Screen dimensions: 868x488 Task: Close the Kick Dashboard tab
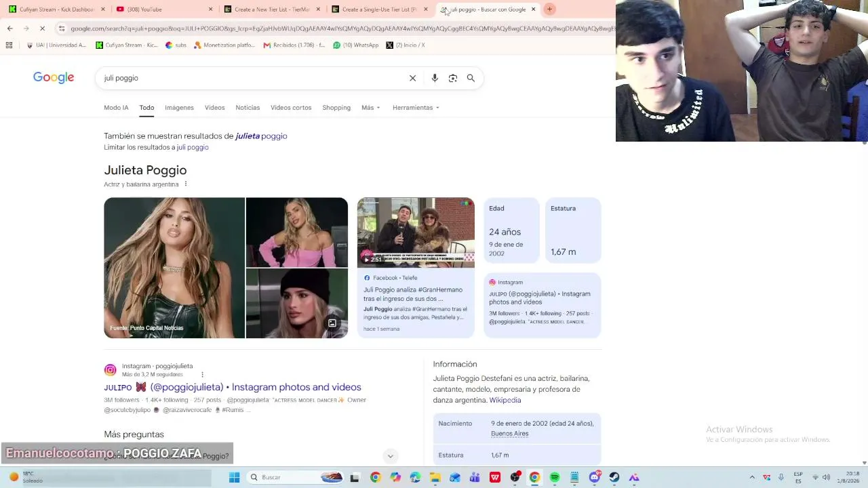(103, 9)
